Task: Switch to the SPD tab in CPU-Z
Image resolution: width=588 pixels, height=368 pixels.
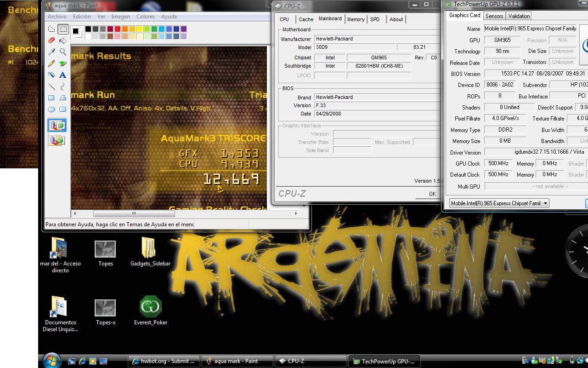Action: click(x=375, y=19)
